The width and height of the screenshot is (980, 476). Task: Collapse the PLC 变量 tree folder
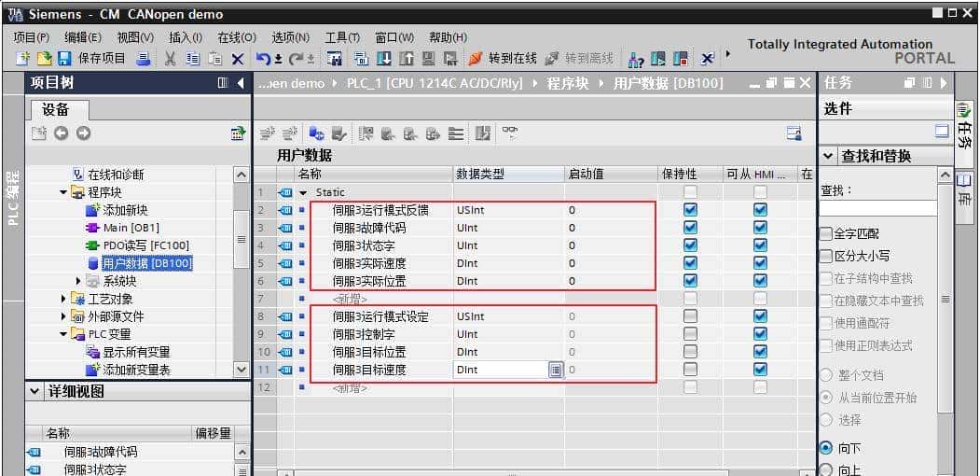tap(63, 334)
